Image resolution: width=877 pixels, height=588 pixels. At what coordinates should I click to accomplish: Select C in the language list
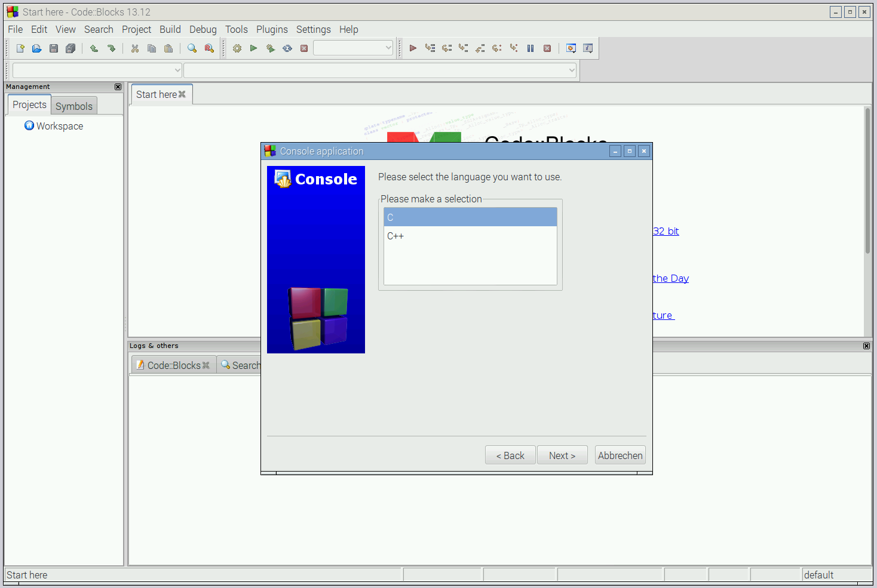[x=470, y=217]
